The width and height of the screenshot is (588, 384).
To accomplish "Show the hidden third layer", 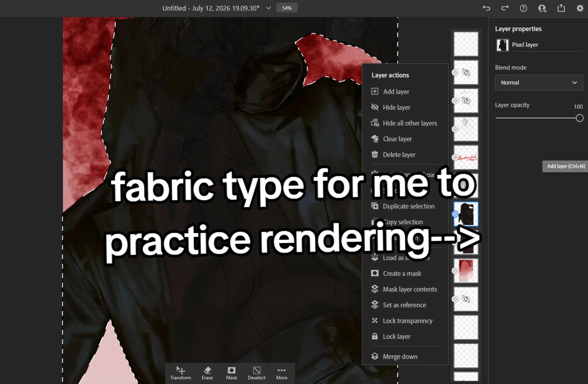I will tap(466, 101).
